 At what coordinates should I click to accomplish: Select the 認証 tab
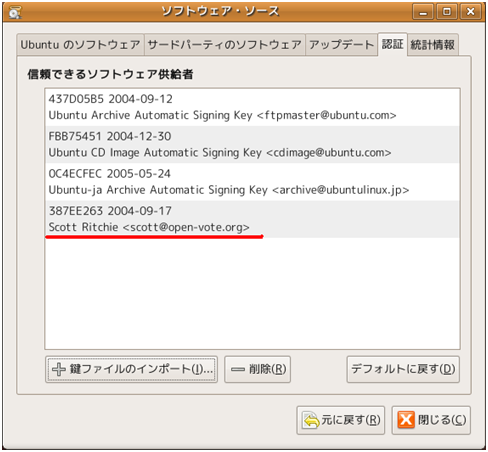[392, 44]
